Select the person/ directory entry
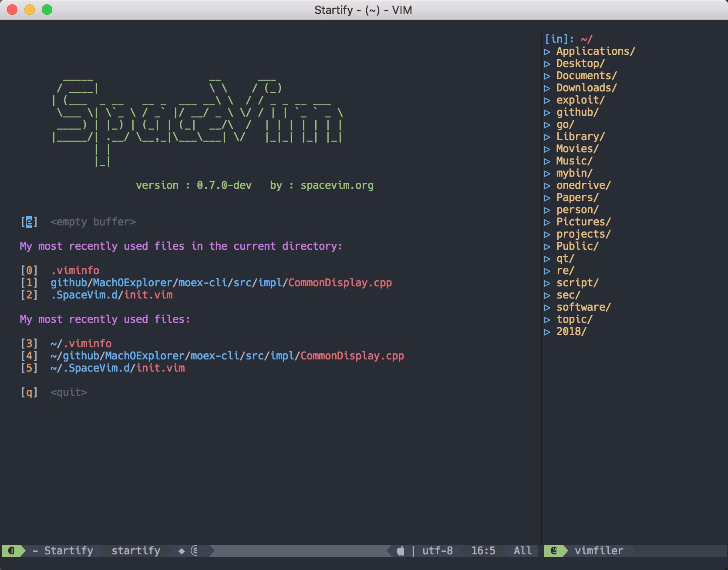The height and width of the screenshot is (570, 728). 577,210
